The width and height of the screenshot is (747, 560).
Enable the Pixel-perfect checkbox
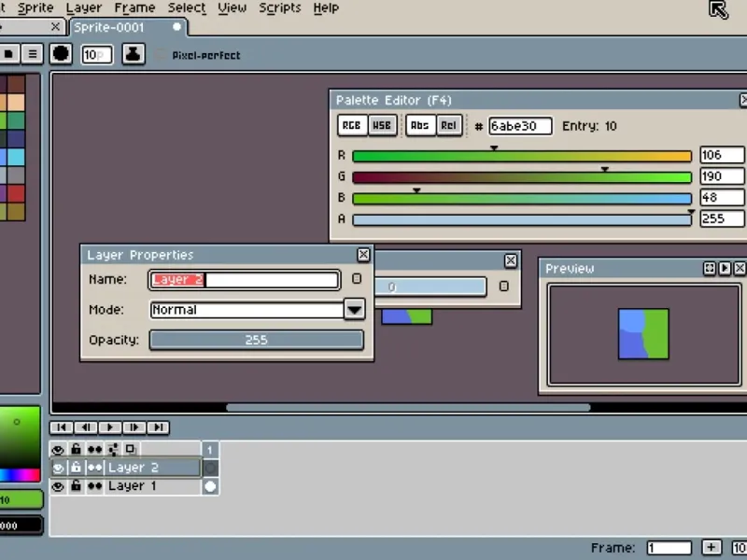[162, 55]
